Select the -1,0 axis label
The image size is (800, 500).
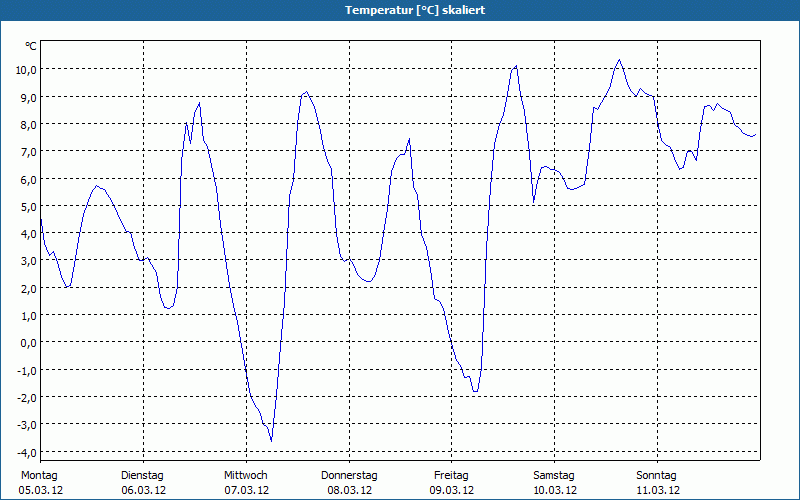pyautogui.click(x=27, y=371)
